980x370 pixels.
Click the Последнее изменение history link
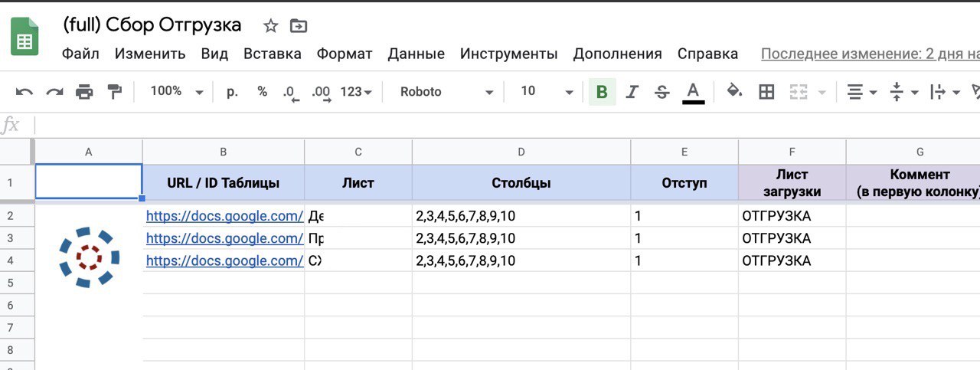(870, 54)
